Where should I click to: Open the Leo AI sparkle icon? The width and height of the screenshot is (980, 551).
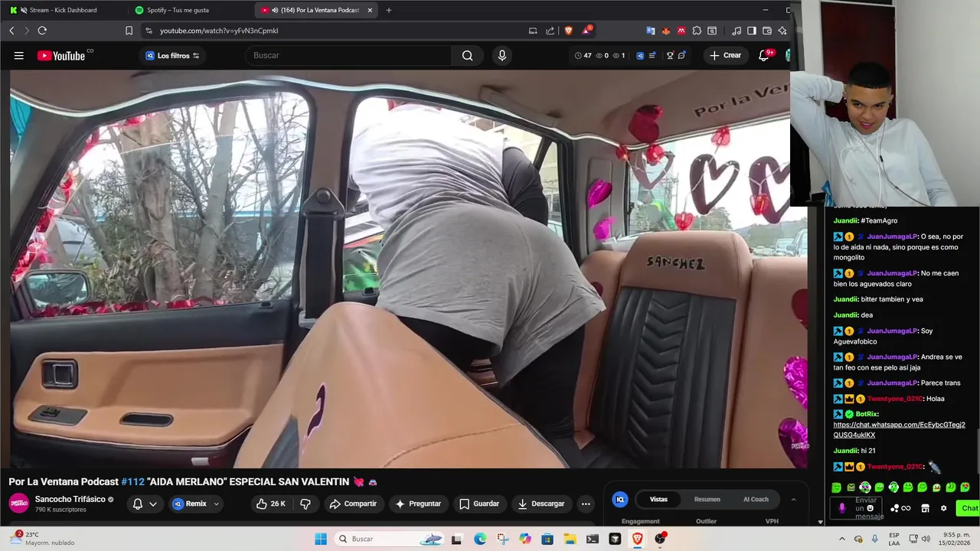[782, 31]
